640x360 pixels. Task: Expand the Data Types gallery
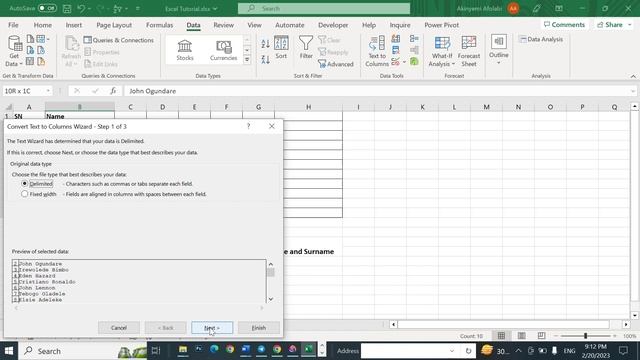click(247, 60)
